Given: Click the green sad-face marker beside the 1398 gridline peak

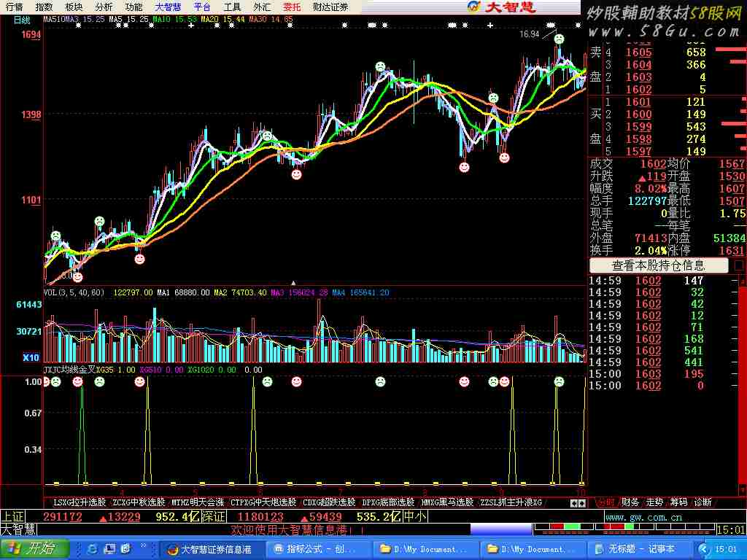Looking at the screenshot, I should pos(494,98).
